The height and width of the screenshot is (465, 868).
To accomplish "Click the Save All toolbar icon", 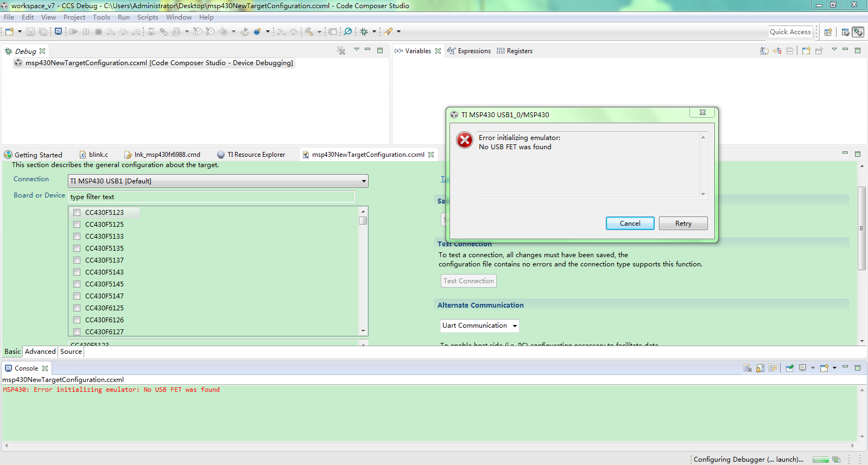I will pos(43,32).
